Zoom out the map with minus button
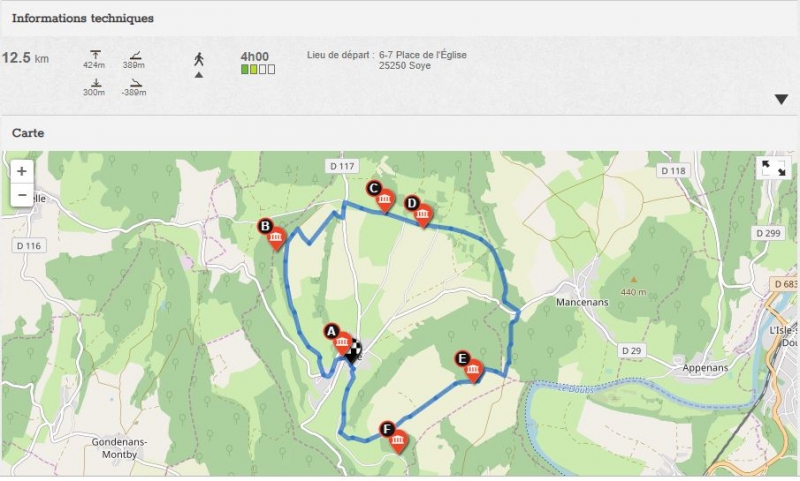 pyautogui.click(x=22, y=195)
